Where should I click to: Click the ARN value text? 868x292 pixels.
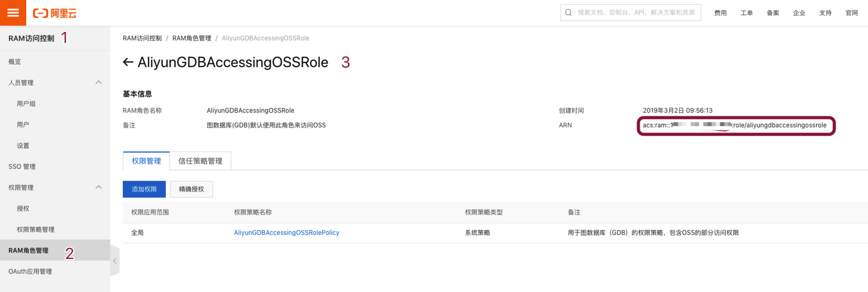coord(734,125)
